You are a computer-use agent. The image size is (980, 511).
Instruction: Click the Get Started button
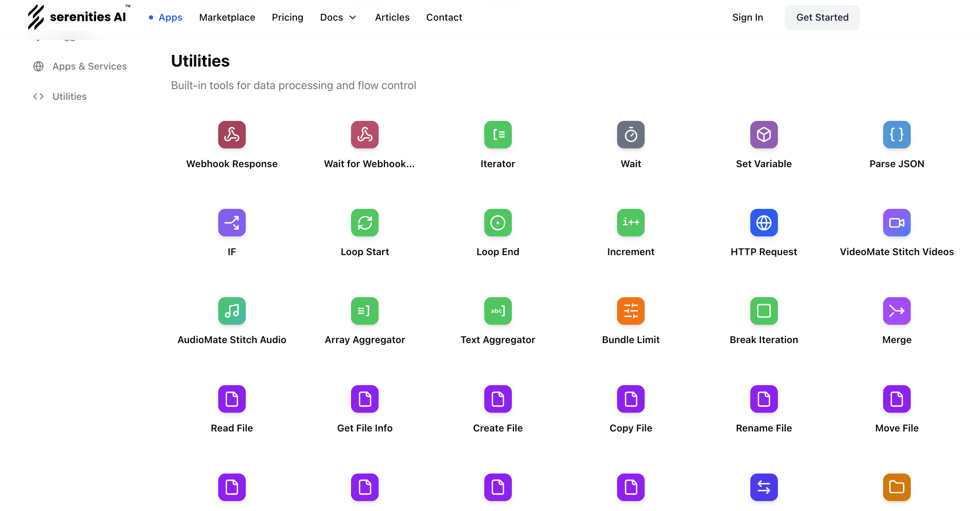pos(822,17)
